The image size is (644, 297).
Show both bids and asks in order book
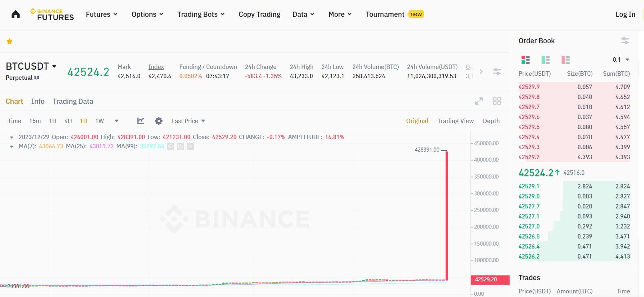(x=526, y=60)
